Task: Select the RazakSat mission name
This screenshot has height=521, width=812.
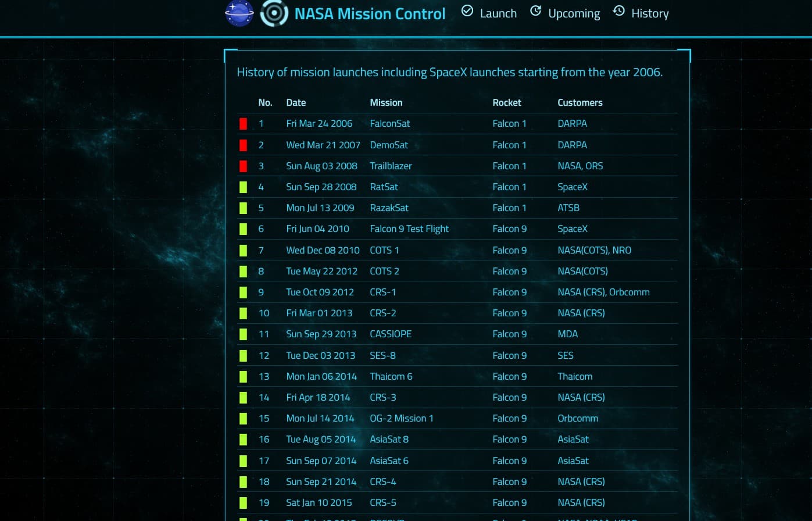Action: [x=389, y=208]
